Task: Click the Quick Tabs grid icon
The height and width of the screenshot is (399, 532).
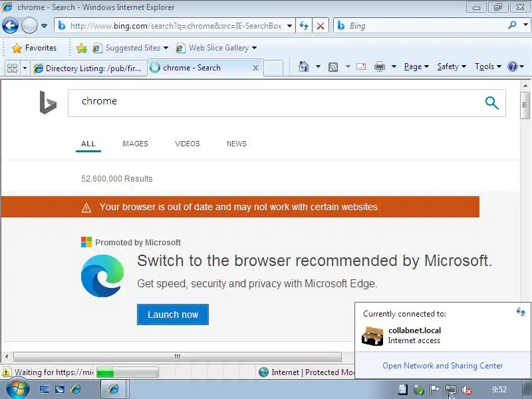Action: [12, 68]
